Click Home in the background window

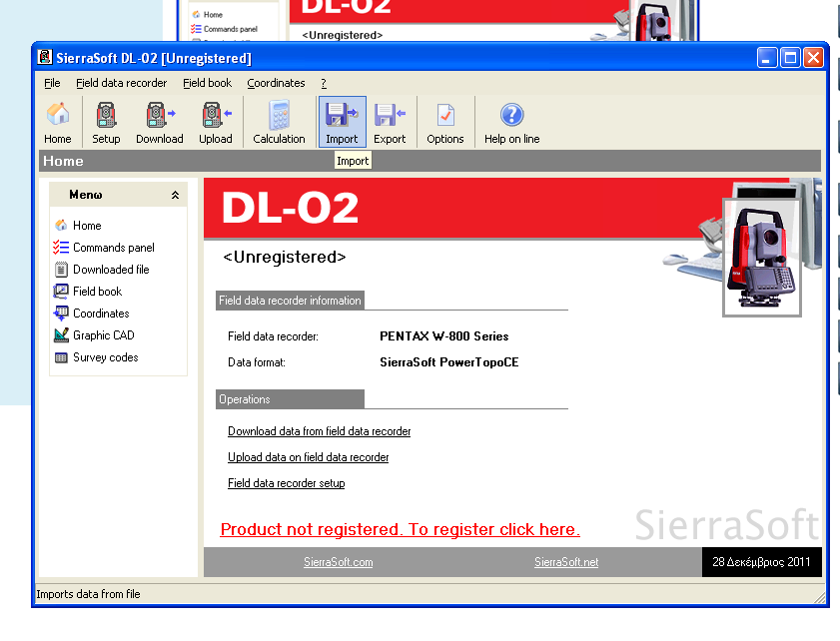[x=208, y=14]
